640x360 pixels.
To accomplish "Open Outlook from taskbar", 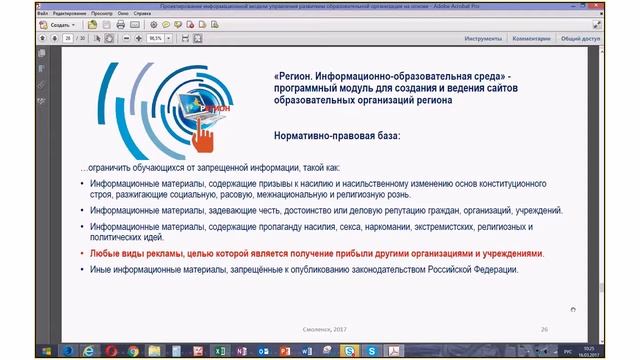I will [x=263, y=351].
